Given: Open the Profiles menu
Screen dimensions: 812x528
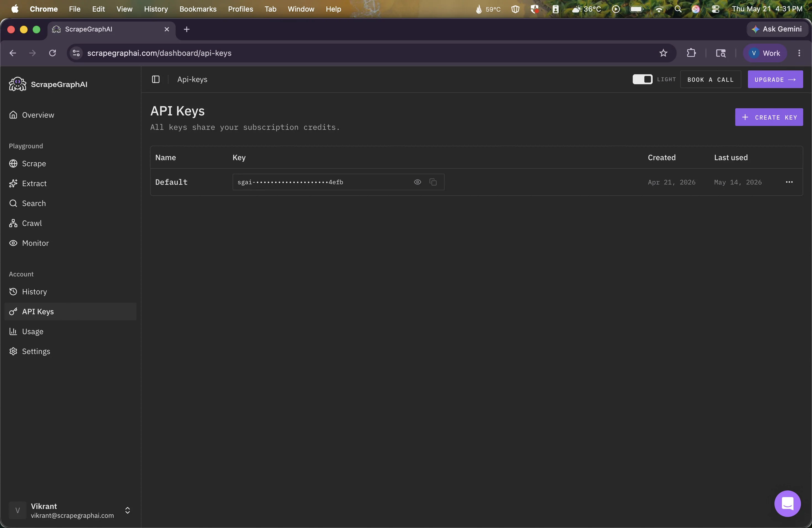Looking at the screenshot, I should point(241,9).
